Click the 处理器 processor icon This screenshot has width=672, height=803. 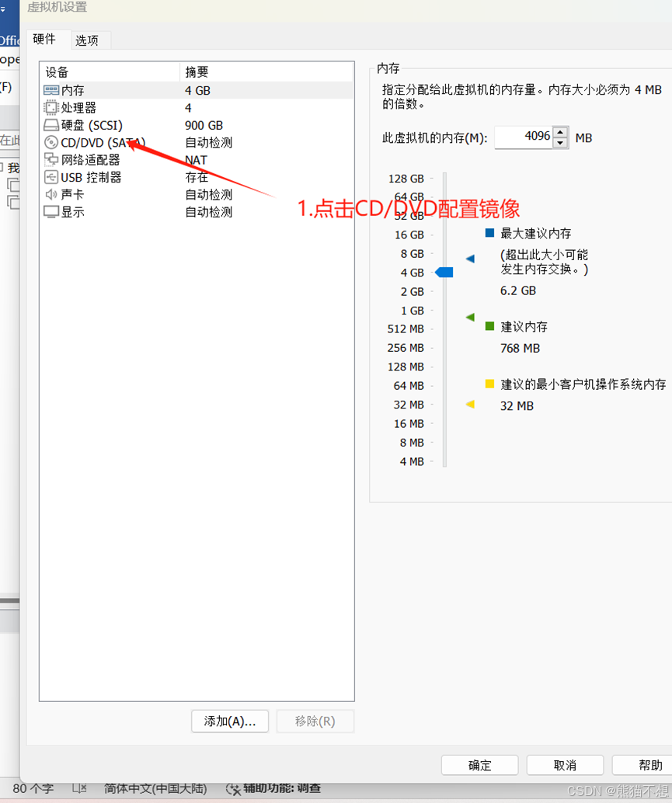pos(51,107)
